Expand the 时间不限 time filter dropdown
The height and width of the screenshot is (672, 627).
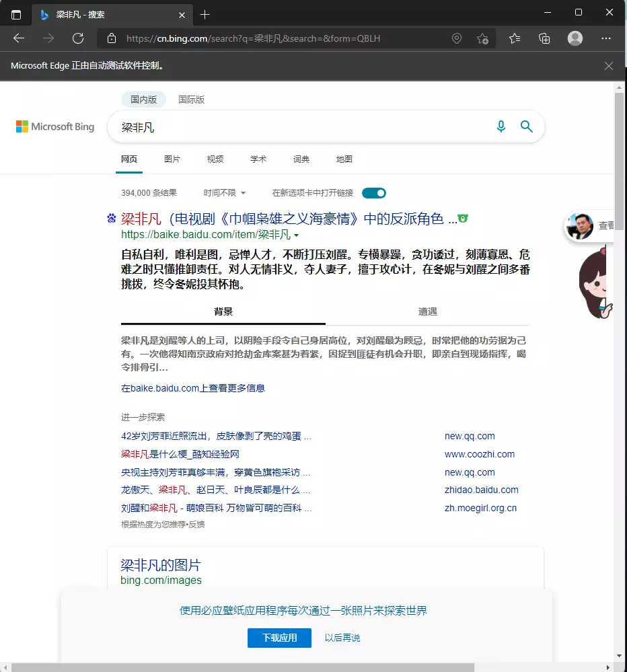pyautogui.click(x=225, y=193)
